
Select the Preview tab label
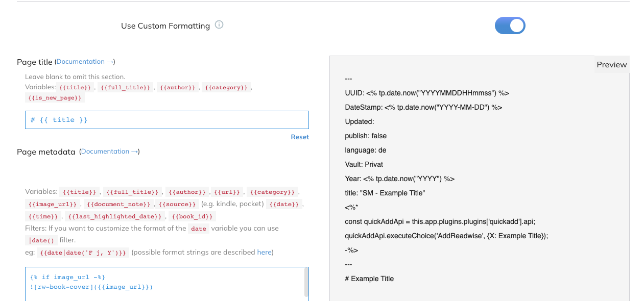(x=611, y=65)
